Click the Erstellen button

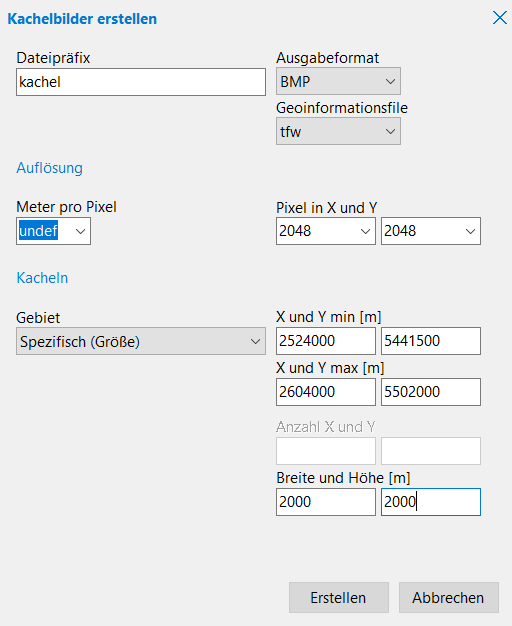click(339, 598)
